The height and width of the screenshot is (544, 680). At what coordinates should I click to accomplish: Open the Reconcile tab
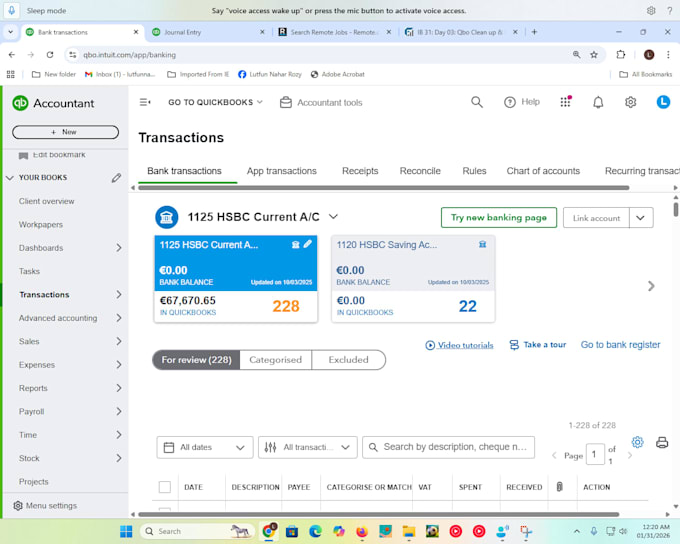click(x=420, y=171)
